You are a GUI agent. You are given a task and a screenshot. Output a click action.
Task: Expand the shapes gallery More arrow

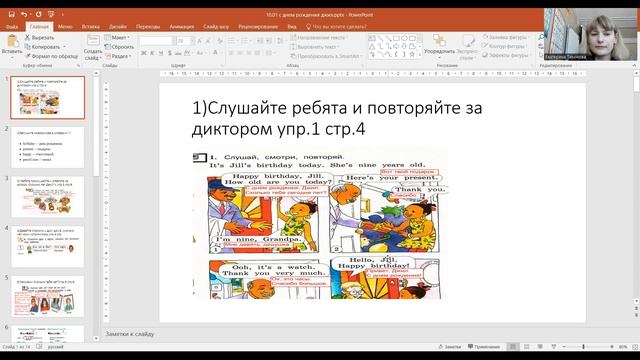(420, 54)
